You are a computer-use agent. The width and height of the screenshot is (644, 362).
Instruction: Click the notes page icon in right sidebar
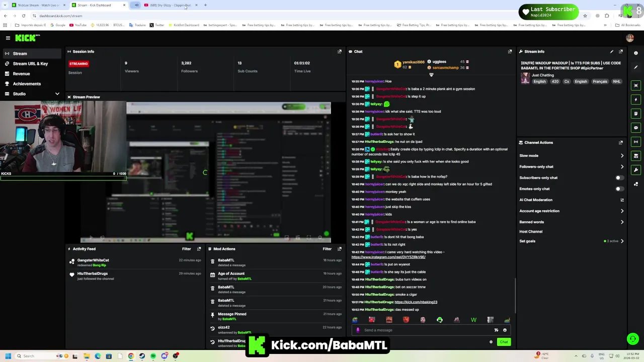pos(636,114)
